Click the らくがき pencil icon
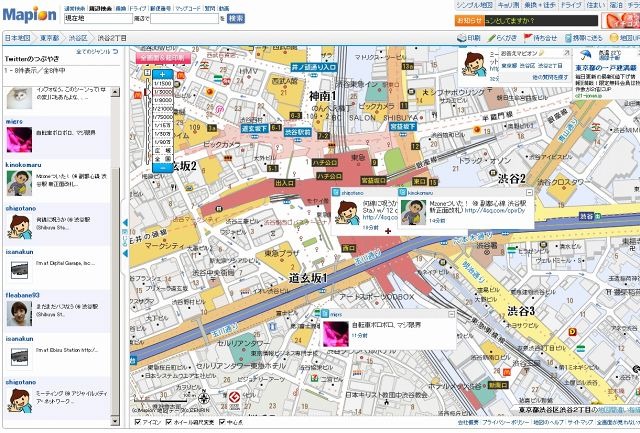This screenshot has width=640, height=433. [x=491, y=38]
